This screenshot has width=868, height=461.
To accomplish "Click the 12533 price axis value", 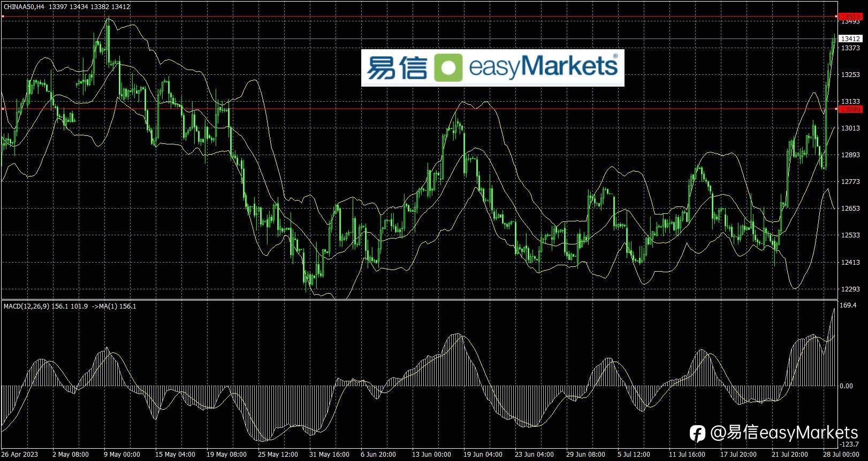I will pos(850,235).
